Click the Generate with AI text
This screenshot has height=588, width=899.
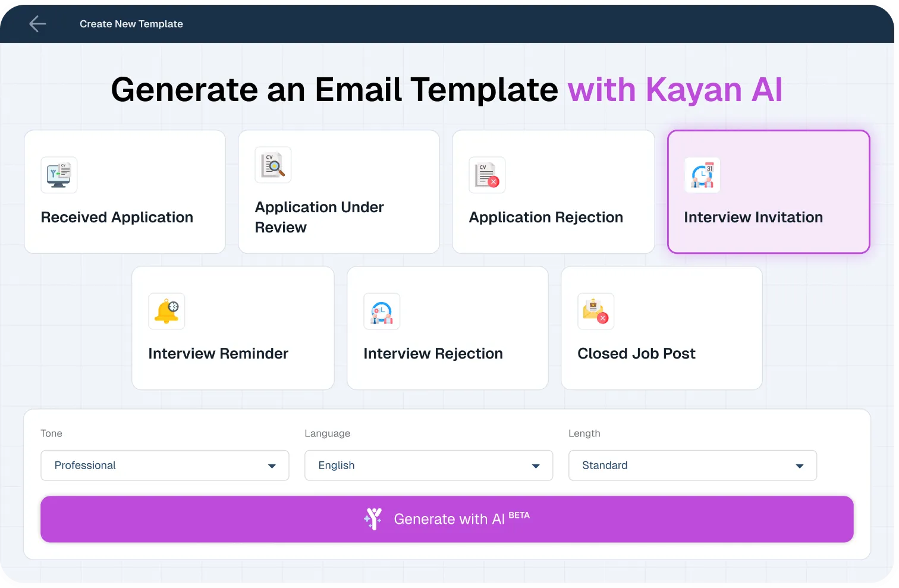[x=449, y=520]
